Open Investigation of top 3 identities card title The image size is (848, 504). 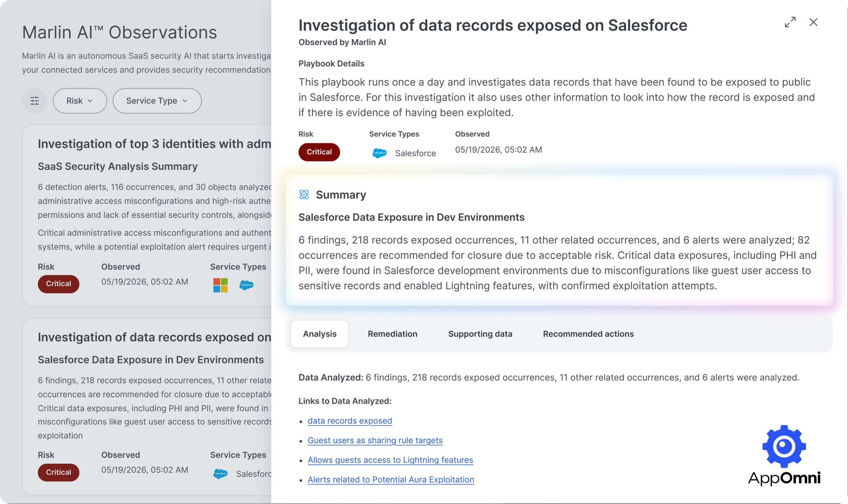click(x=155, y=144)
